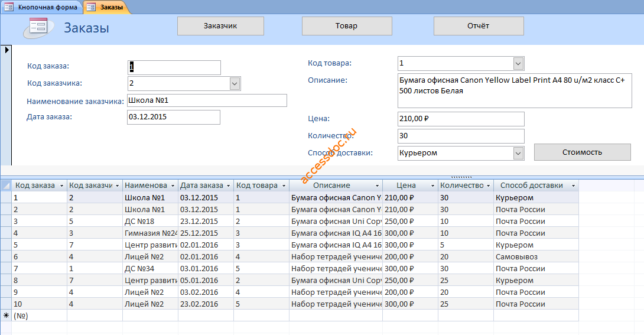Click the Наименование заказчика field
This screenshot has height=335, width=644.
coord(207,100)
